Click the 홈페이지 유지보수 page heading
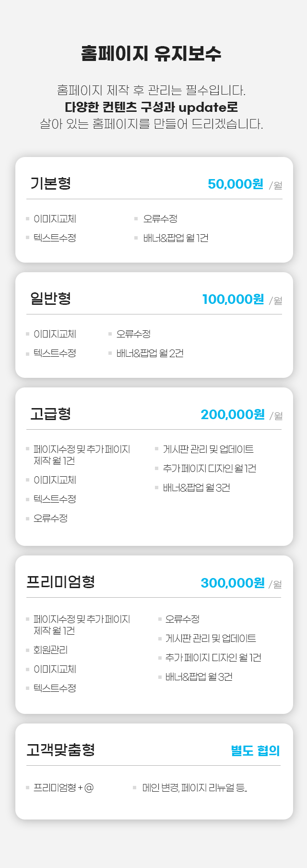The image size is (307, 868). click(151, 53)
